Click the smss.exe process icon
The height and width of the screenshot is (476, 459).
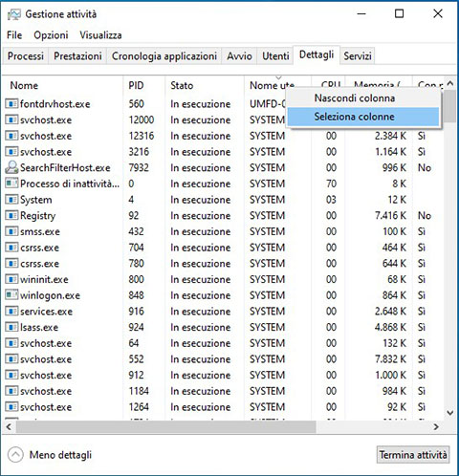click(x=11, y=231)
